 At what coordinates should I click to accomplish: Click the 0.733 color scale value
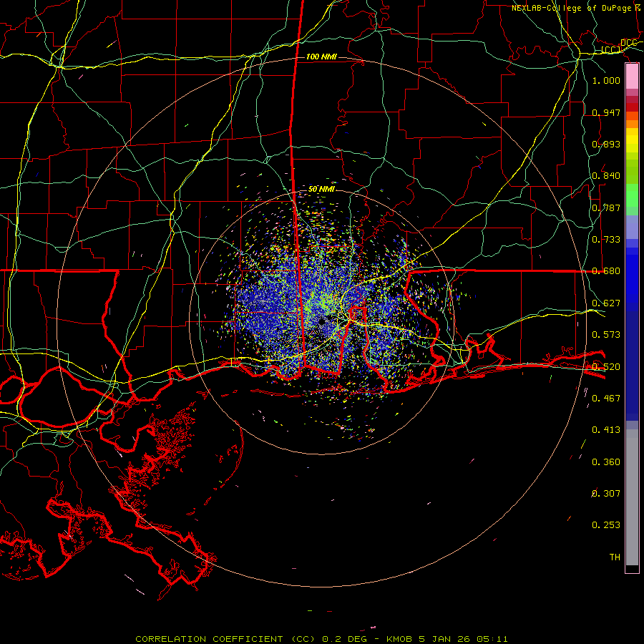606,240
